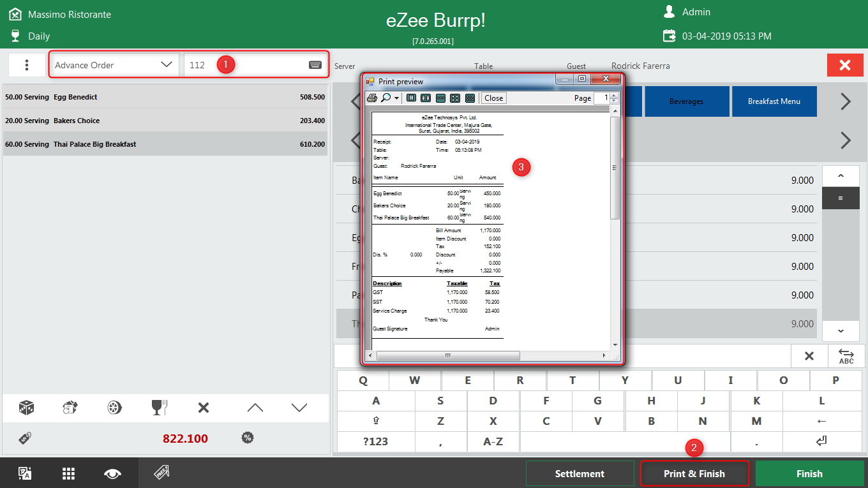Click the Page number field in Print preview
Screen dimensions: 868x488
(x=602, y=98)
